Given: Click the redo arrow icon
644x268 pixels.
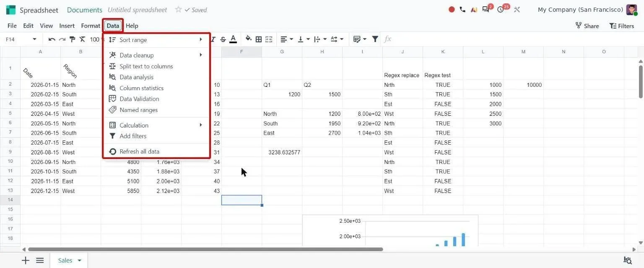Looking at the screenshot, I should 62,39.
